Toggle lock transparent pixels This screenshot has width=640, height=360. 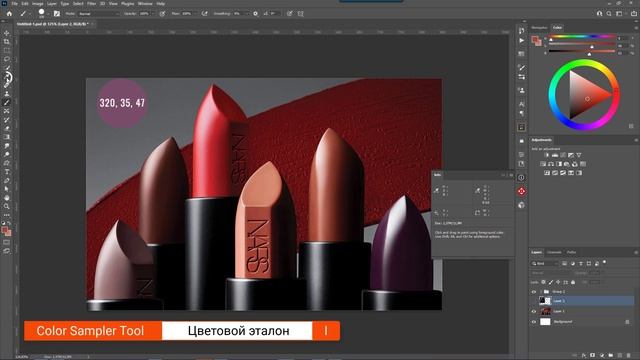[543, 282]
